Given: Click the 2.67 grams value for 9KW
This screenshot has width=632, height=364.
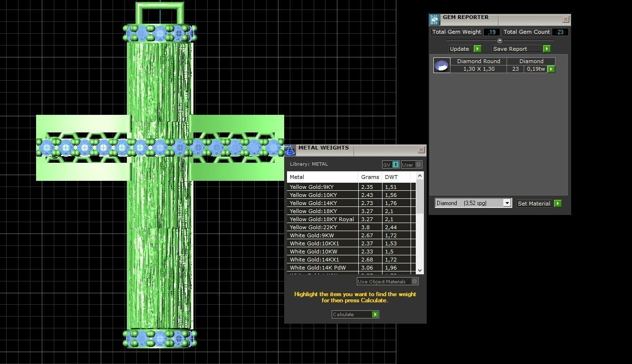Looking at the screenshot, I should 370,235.
